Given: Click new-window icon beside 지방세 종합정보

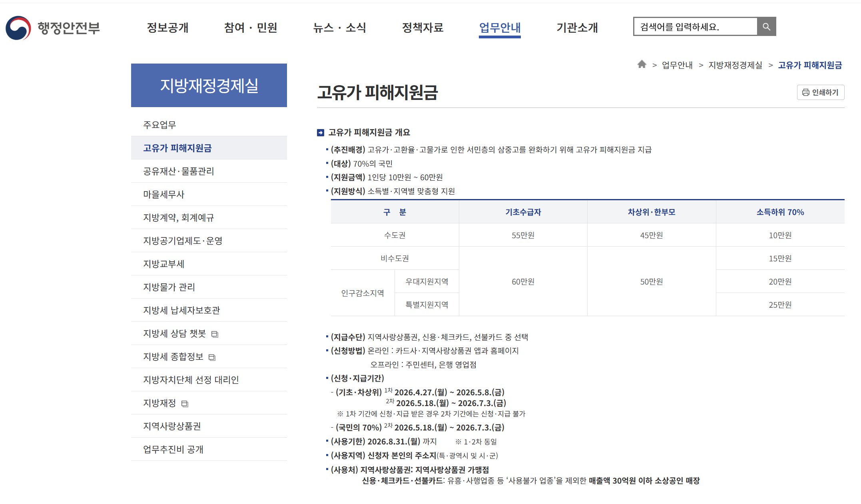Looking at the screenshot, I should pos(212,357).
